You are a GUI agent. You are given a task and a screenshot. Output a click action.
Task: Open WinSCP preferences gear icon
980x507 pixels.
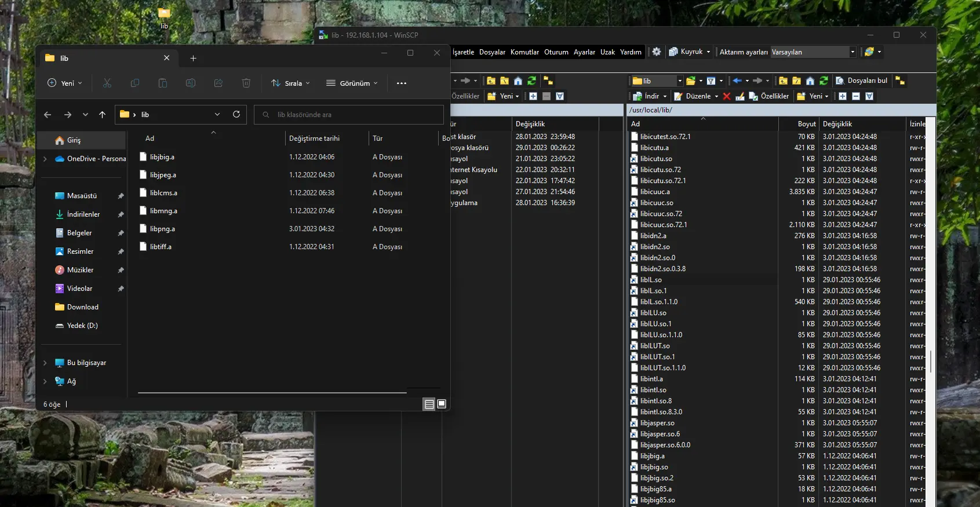point(656,52)
